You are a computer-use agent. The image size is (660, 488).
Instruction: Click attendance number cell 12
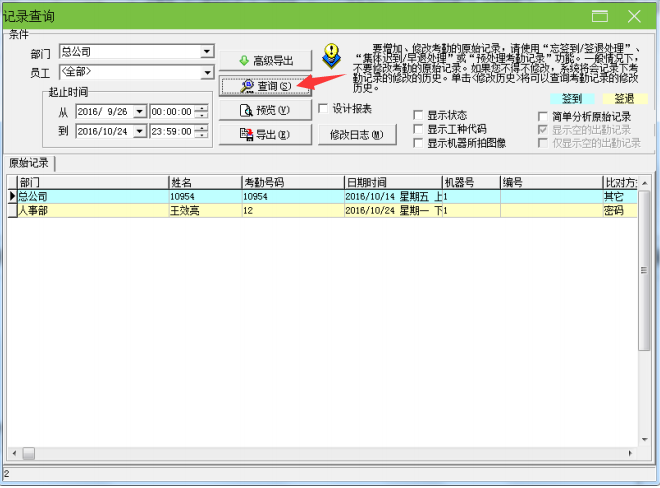(293, 211)
